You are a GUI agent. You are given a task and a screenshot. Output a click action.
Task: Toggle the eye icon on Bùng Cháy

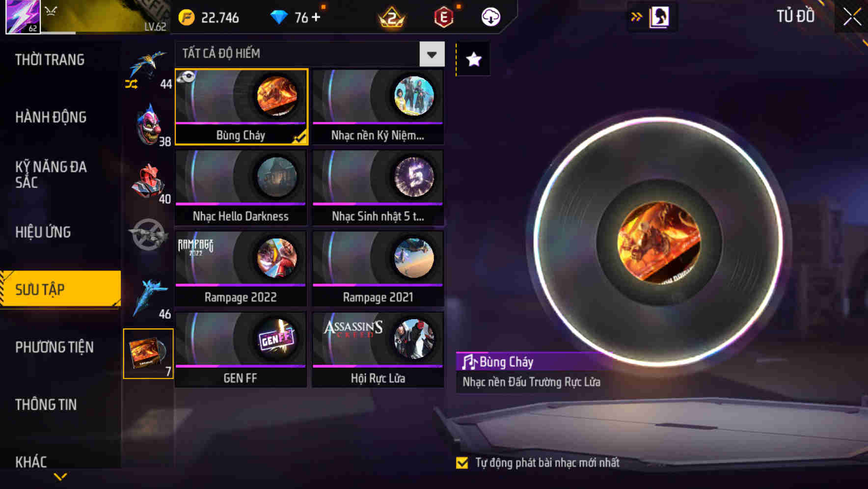point(187,77)
